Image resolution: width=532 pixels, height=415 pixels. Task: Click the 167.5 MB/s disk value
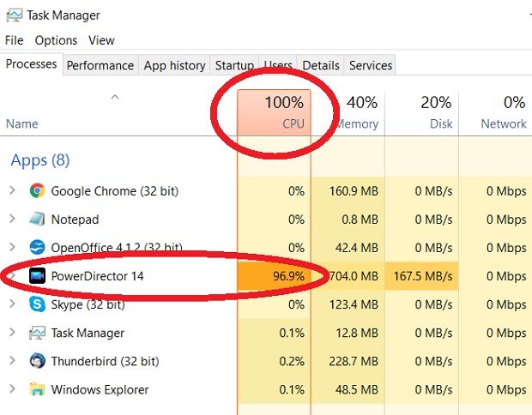click(x=423, y=276)
